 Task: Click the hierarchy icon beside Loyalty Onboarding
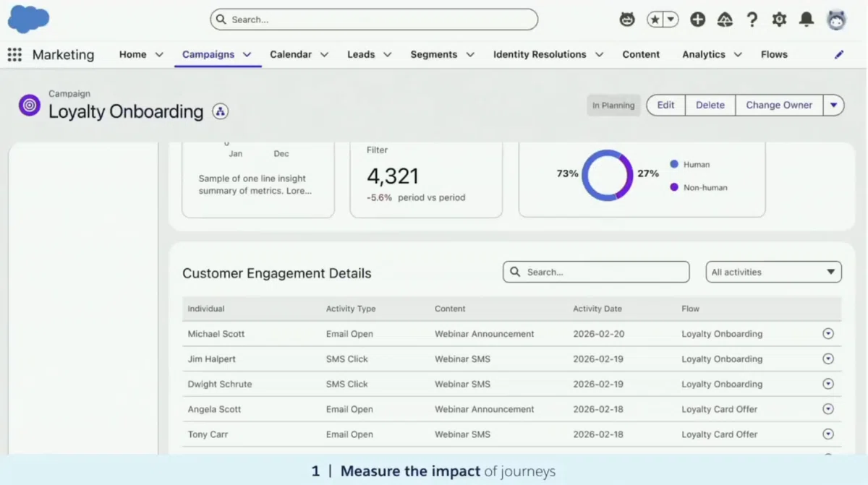point(221,111)
